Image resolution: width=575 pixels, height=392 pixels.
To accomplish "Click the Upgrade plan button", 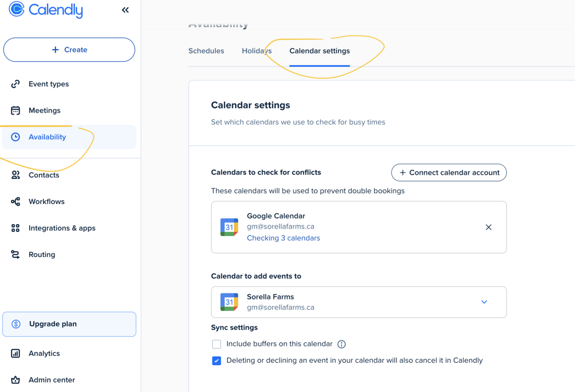I will pos(69,324).
